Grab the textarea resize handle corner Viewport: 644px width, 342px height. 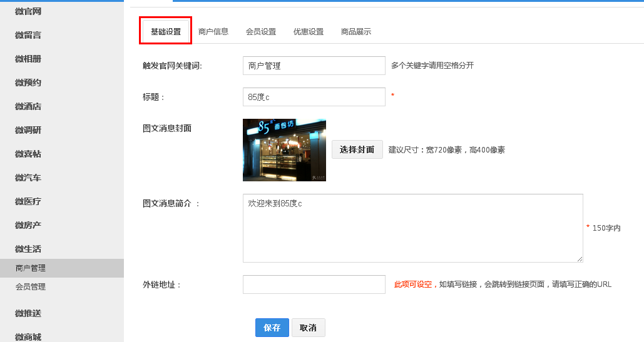tap(580, 259)
